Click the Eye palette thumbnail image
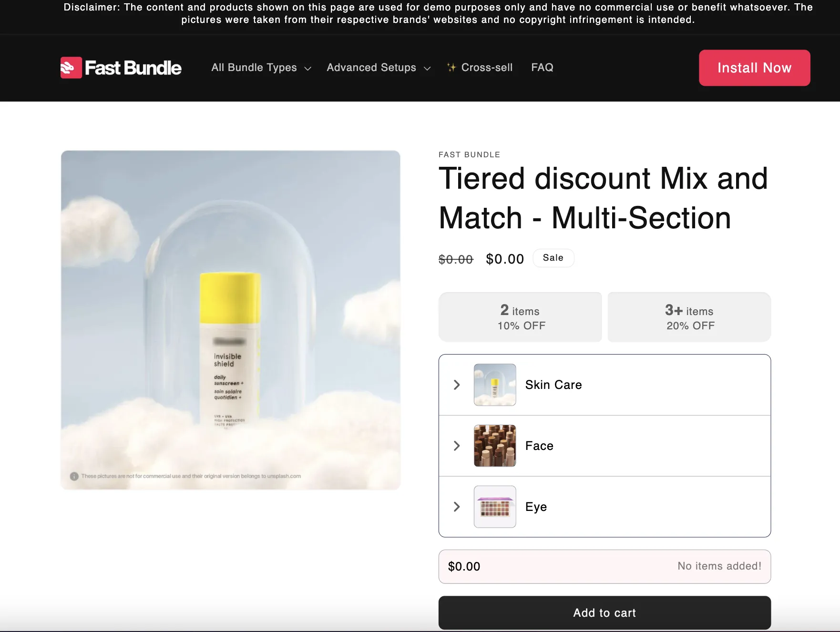This screenshot has width=840, height=632. pos(494,507)
